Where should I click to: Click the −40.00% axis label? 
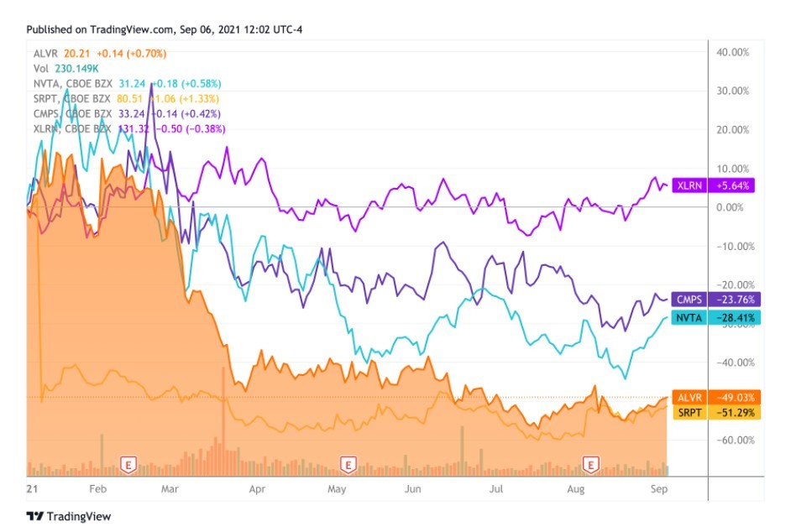coord(735,362)
